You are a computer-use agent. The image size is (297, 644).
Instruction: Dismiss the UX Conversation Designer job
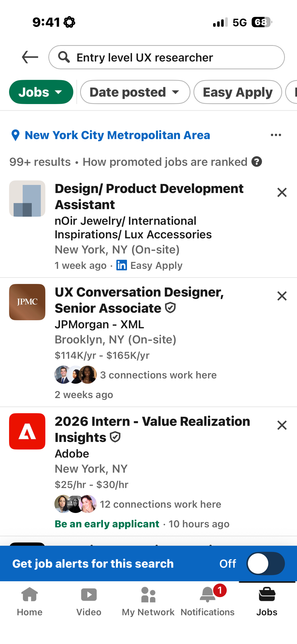pyautogui.click(x=282, y=296)
